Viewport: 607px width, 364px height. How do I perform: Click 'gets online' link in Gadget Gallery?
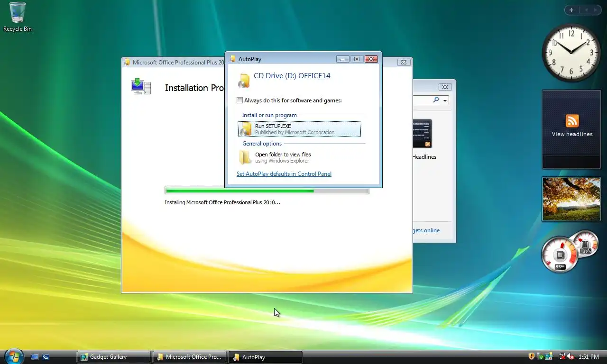tap(426, 230)
